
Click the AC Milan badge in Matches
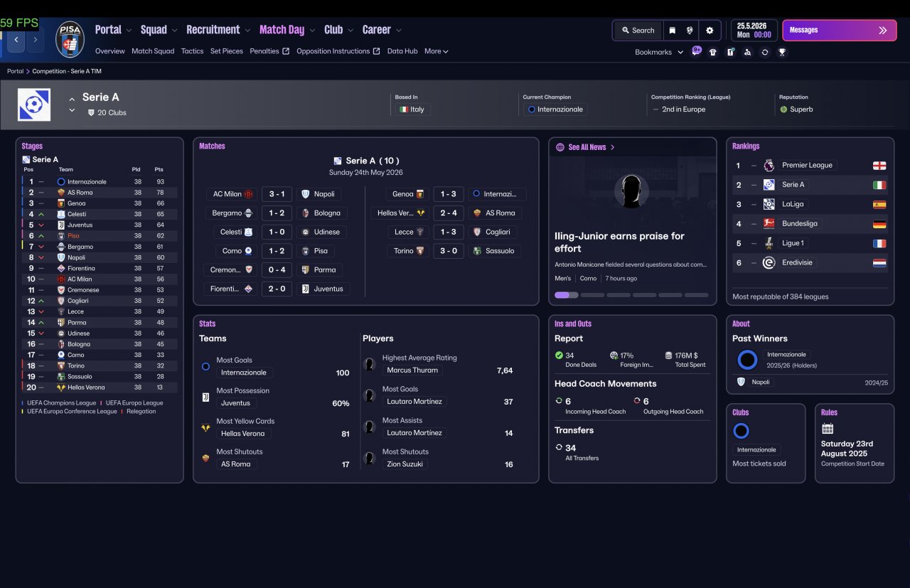pyautogui.click(x=249, y=194)
